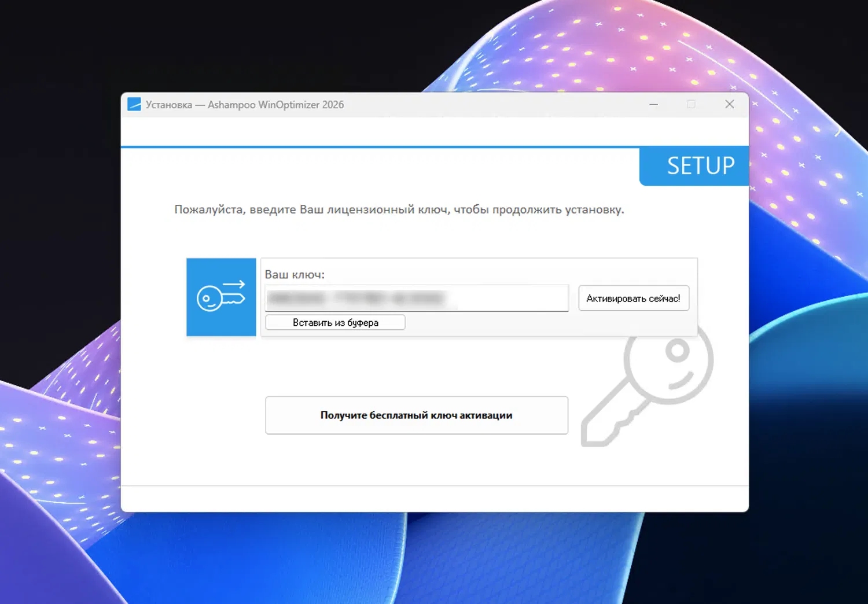
Task: Get a free key via "Получите бесплатный ключ активации"
Action: pyautogui.click(x=417, y=415)
